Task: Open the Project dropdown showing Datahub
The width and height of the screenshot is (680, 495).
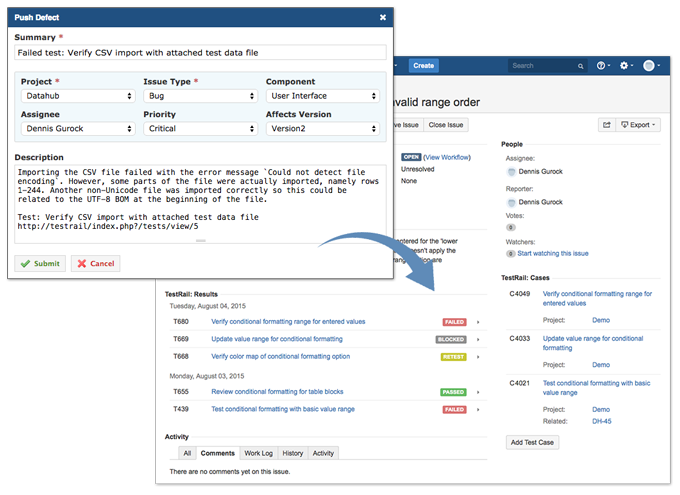Action: pyautogui.click(x=78, y=96)
